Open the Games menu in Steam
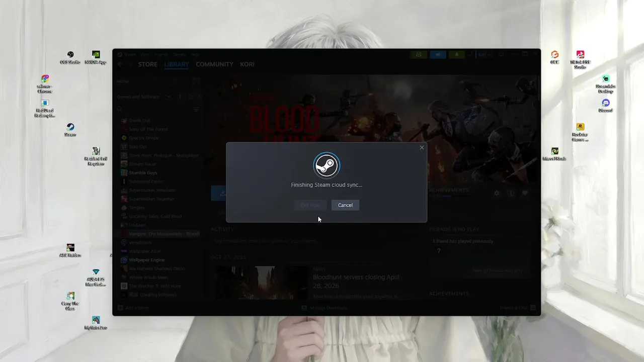The image size is (644, 362). [179, 54]
